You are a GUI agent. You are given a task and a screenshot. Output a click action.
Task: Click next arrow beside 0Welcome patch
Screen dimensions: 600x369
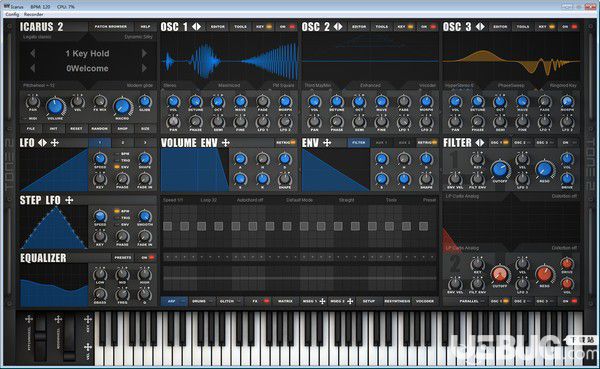[x=144, y=68]
